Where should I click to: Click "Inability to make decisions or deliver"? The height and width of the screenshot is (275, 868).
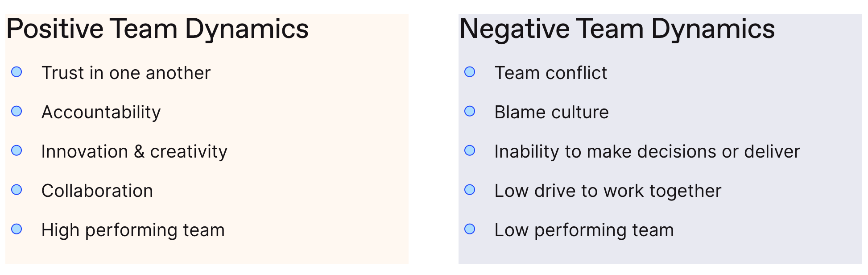(x=647, y=152)
